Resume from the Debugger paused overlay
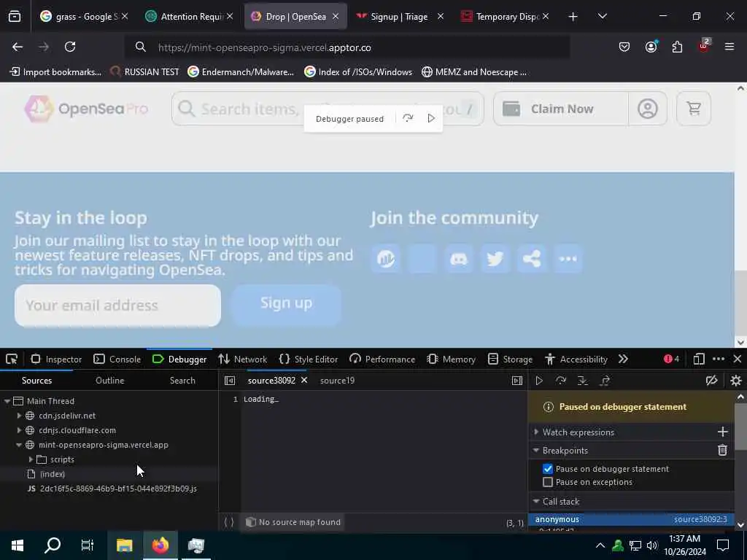Viewport: 747px width, 560px height. 431,118
